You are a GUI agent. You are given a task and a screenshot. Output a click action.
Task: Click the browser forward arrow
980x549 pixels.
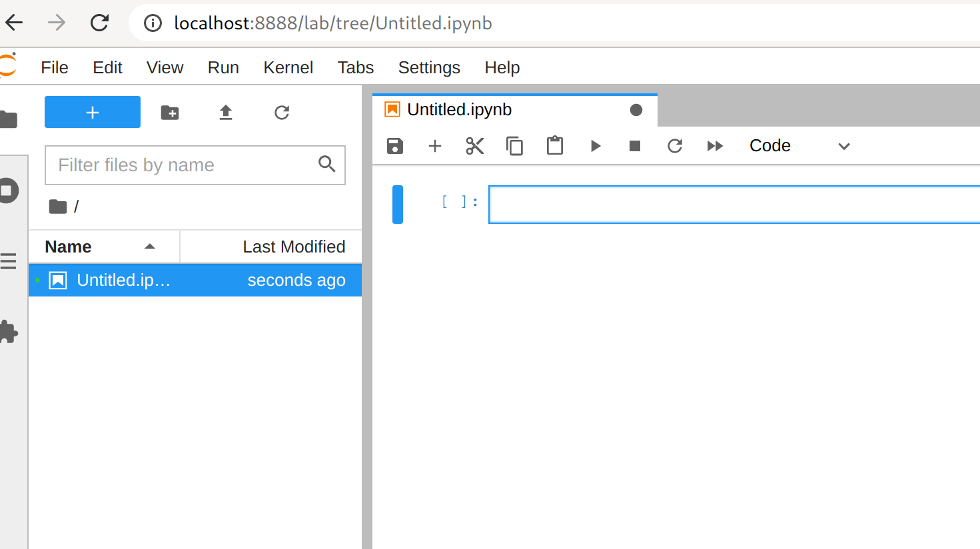click(x=57, y=23)
